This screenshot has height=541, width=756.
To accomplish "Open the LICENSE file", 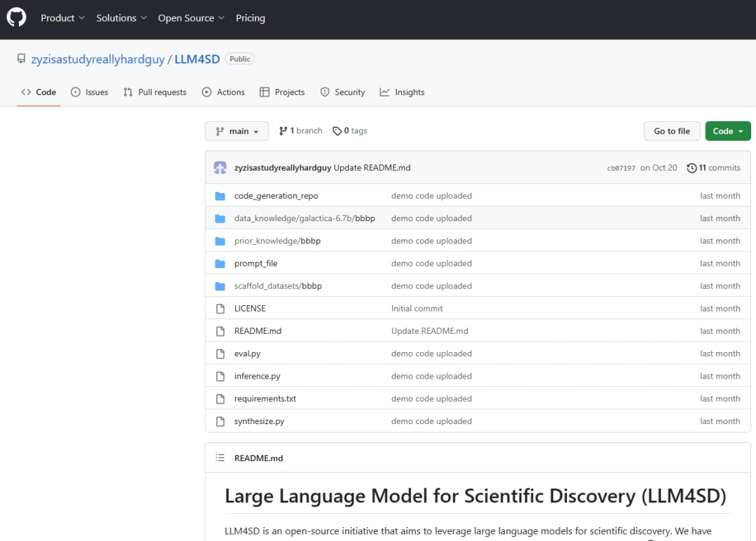I will pos(250,309).
